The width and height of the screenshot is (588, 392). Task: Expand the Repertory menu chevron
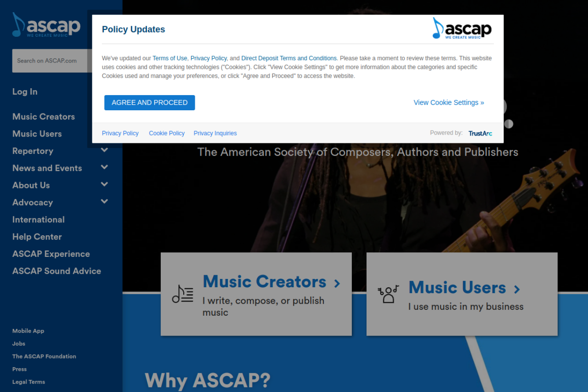click(104, 150)
